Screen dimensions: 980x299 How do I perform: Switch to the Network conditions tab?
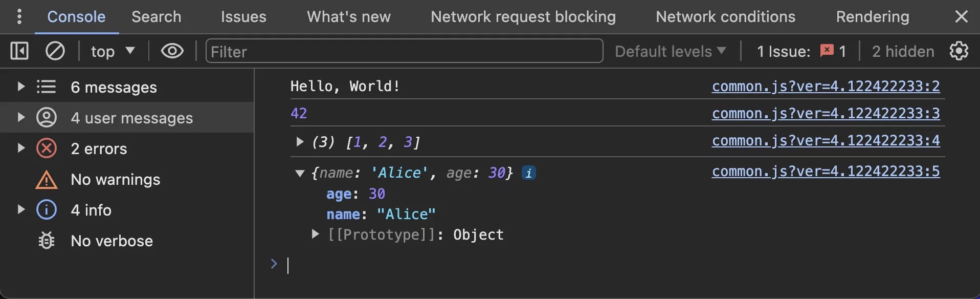pyautogui.click(x=725, y=16)
